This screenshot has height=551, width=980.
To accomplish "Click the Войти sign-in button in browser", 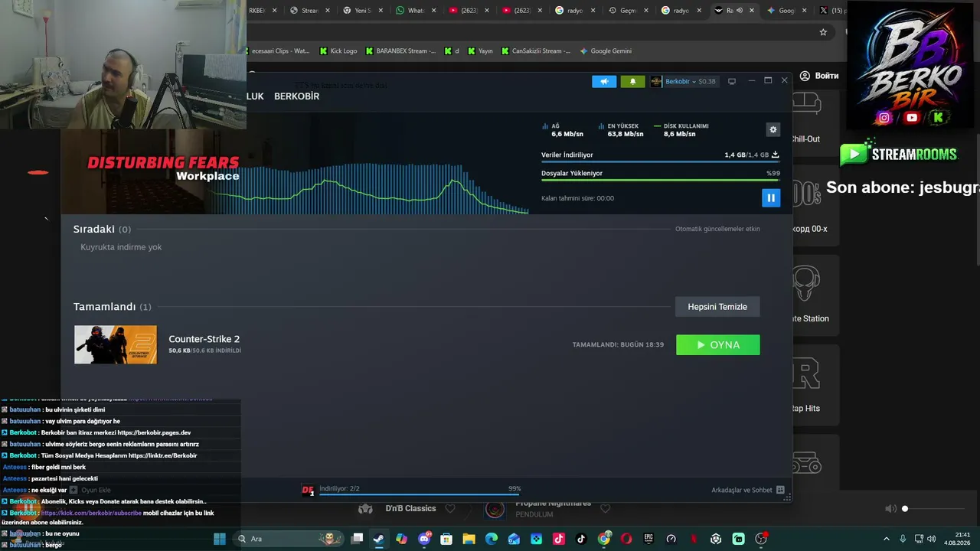I will click(819, 76).
